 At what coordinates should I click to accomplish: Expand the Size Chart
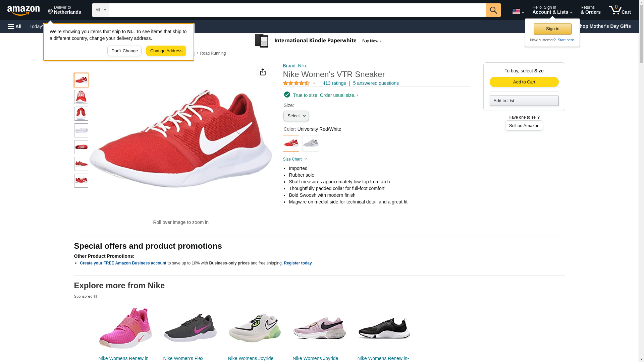(x=295, y=159)
